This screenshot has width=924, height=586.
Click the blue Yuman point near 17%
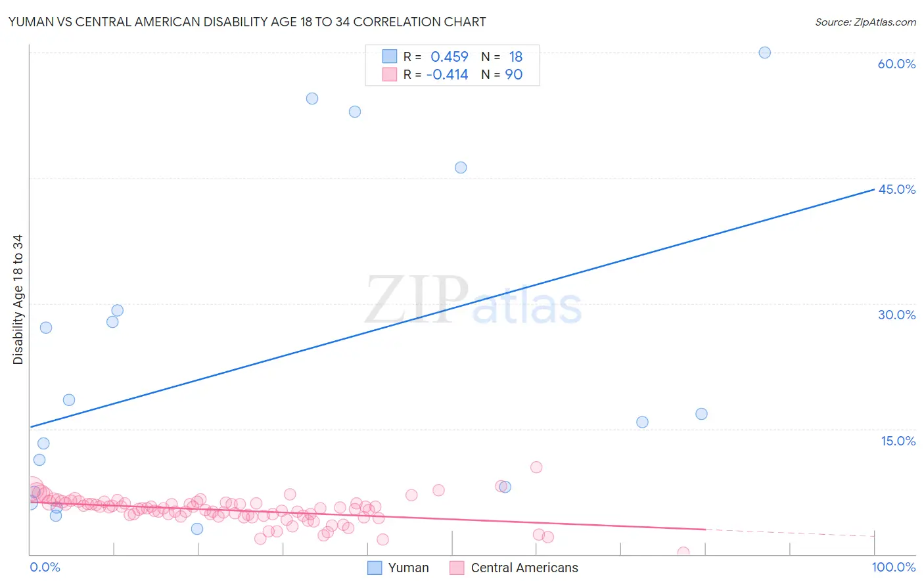701,414
